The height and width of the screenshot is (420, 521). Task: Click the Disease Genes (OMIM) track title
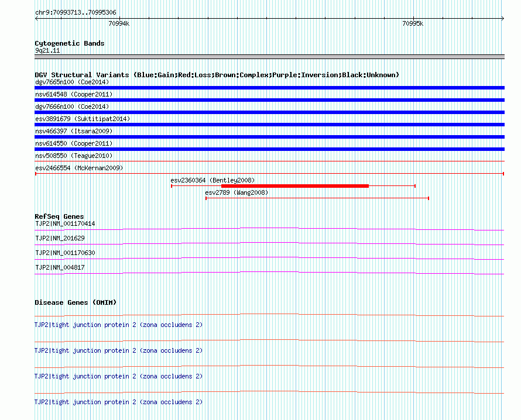76,302
